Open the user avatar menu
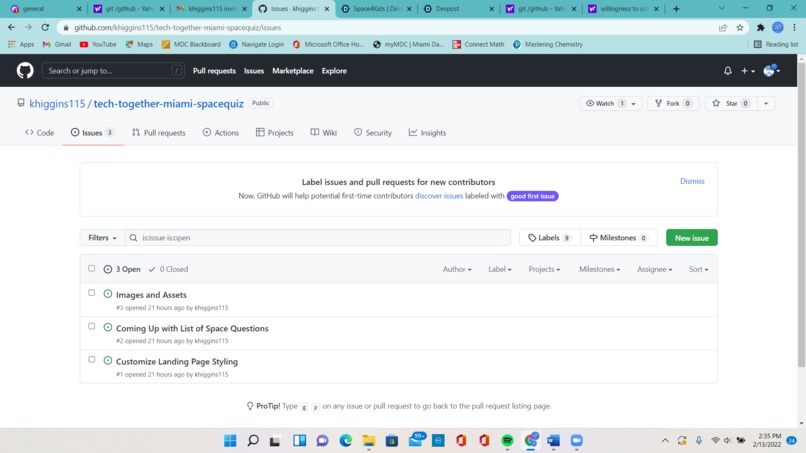The image size is (806, 453). 772,71
